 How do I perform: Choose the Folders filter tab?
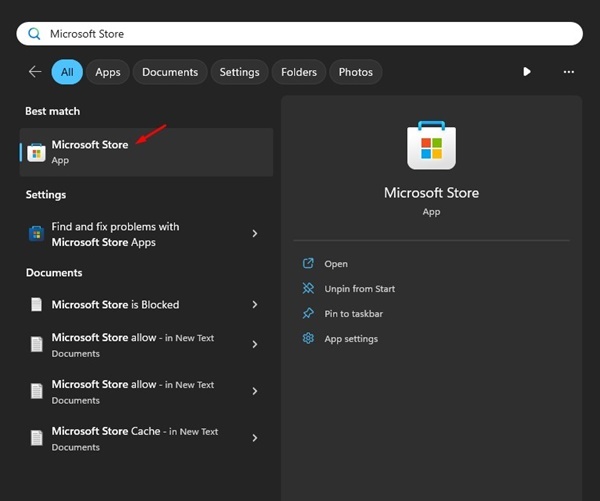point(298,72)
